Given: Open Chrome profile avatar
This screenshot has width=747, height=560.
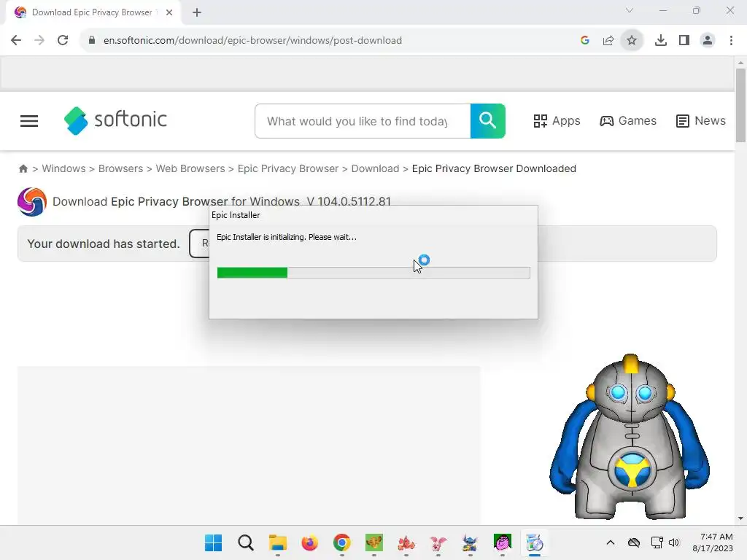Looking at the screenshot, I should tap(708, 41).
